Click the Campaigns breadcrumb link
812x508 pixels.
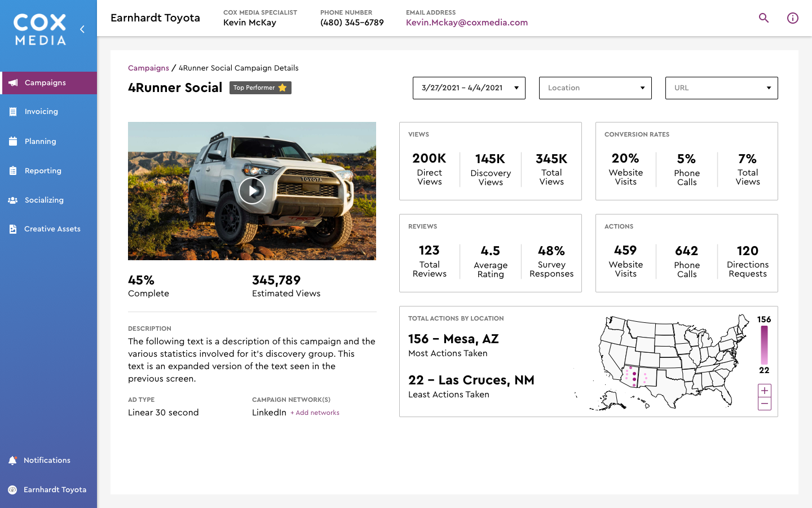[x=148, y=68]
